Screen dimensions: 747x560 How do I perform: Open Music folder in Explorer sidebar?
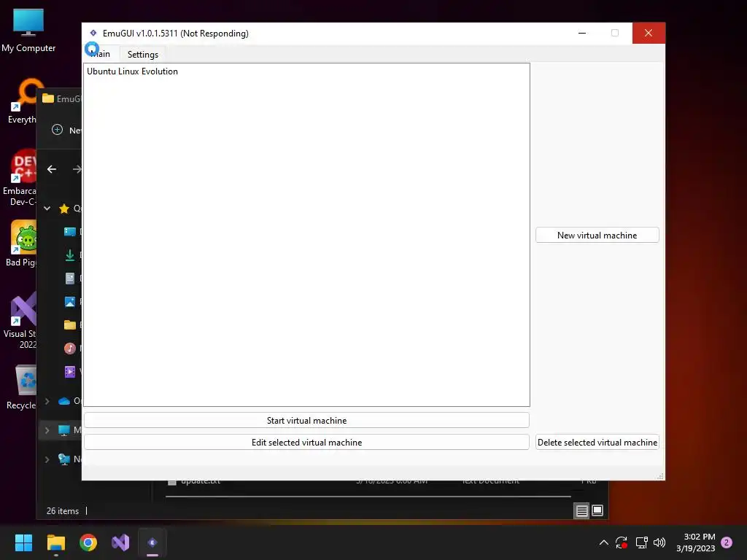69,349
